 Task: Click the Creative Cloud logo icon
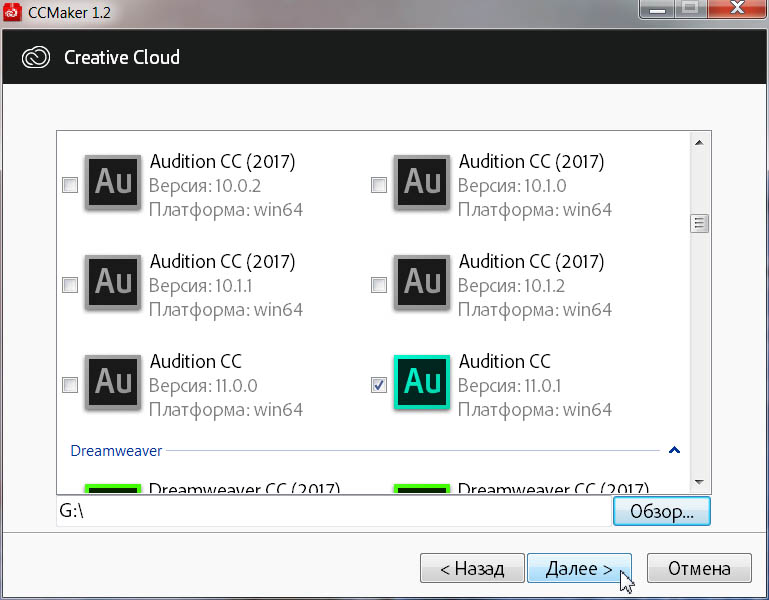click(36, 57)
